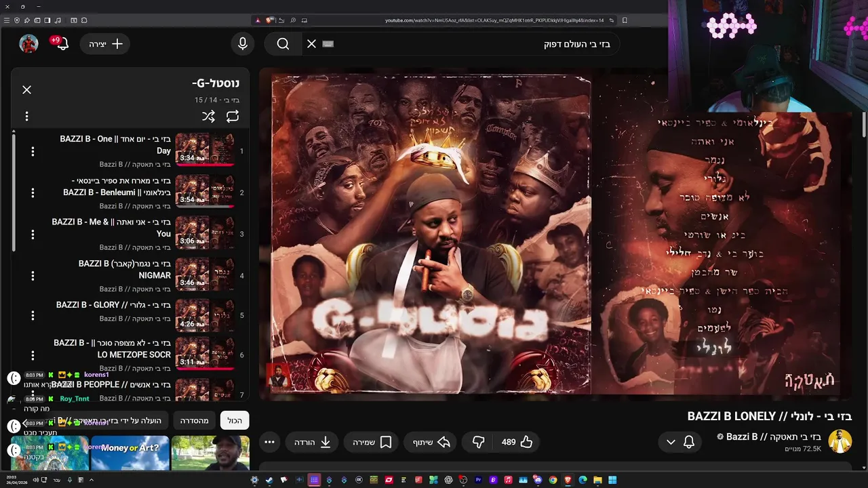Play BAZZI B - One Day thumbnail
The image size is (868, 488).
tap(205, 150)
